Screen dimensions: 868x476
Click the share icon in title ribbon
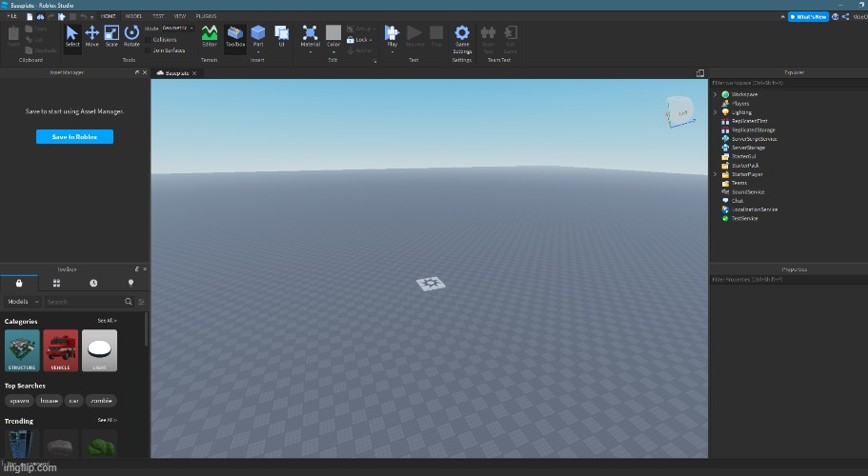click(x=845, y=16)
